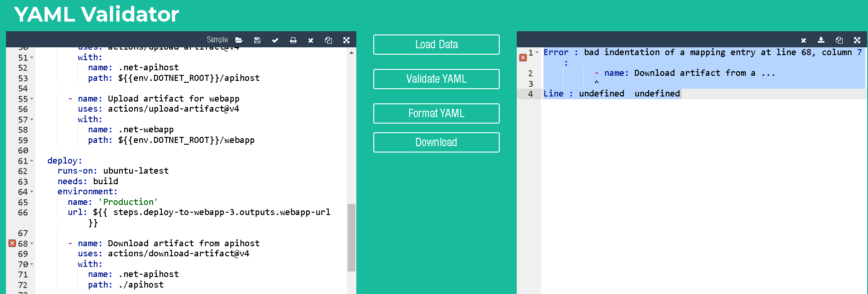868x294 pixels.
Task: Clear the output panel with the X icon
Action: 803,40
